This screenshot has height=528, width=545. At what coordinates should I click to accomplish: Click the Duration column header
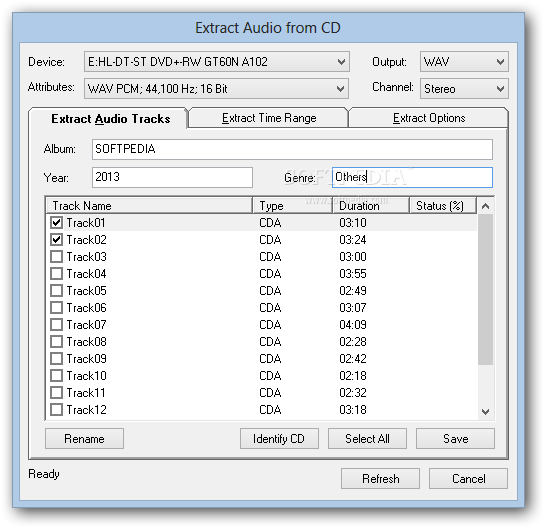point(371,206)
